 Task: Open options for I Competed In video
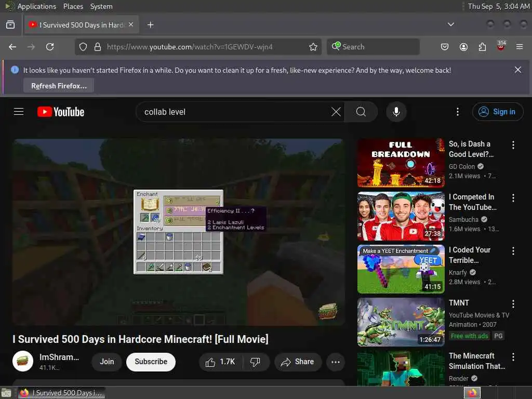pos(513,198)
